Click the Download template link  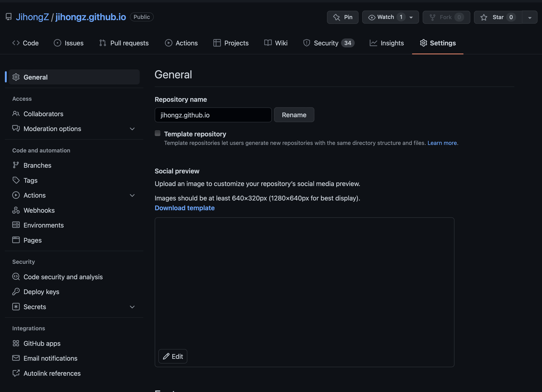point(184,208)
